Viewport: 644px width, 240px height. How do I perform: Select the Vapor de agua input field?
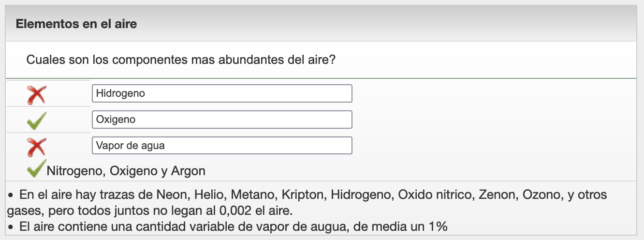222,146
